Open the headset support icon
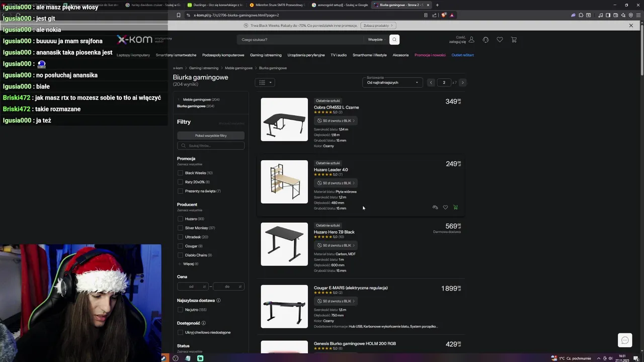The image size is (644, 362). (486, 39)
